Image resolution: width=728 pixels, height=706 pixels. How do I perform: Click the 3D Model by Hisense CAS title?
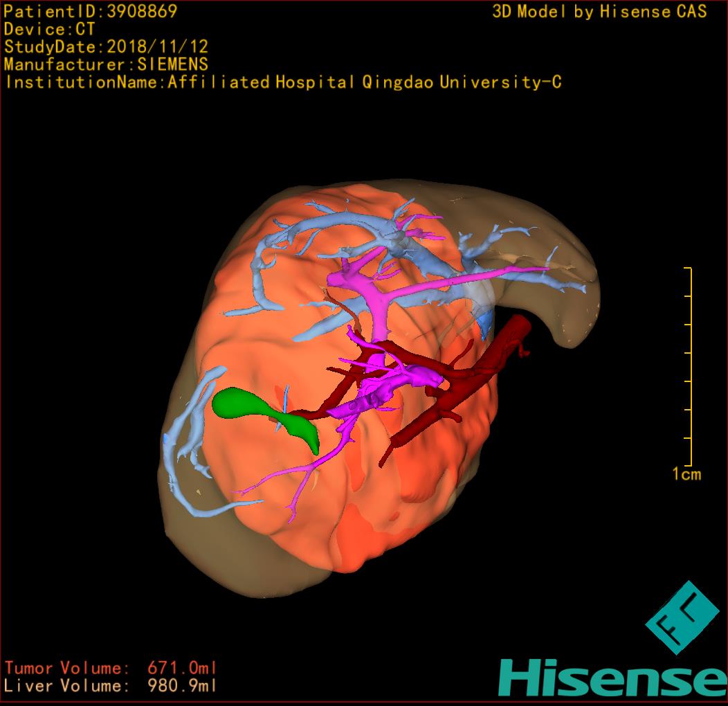click(x=599, y=11)
